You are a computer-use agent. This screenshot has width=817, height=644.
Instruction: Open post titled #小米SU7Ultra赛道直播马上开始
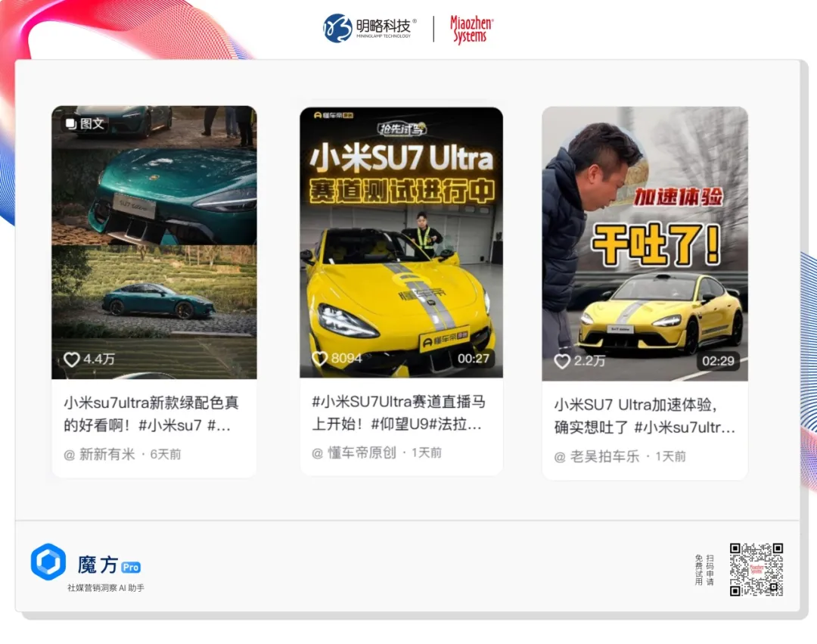[399, 412]
